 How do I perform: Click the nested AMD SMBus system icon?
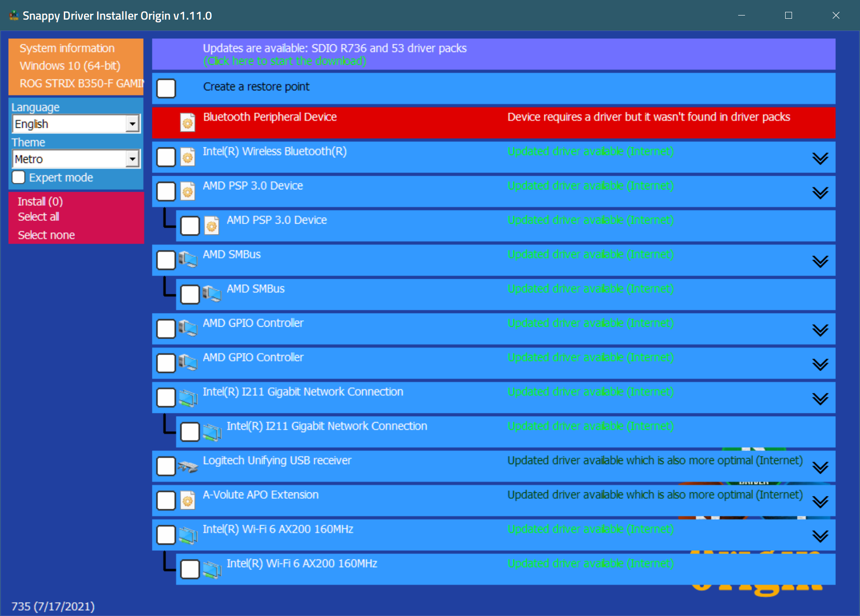point(212,294)
